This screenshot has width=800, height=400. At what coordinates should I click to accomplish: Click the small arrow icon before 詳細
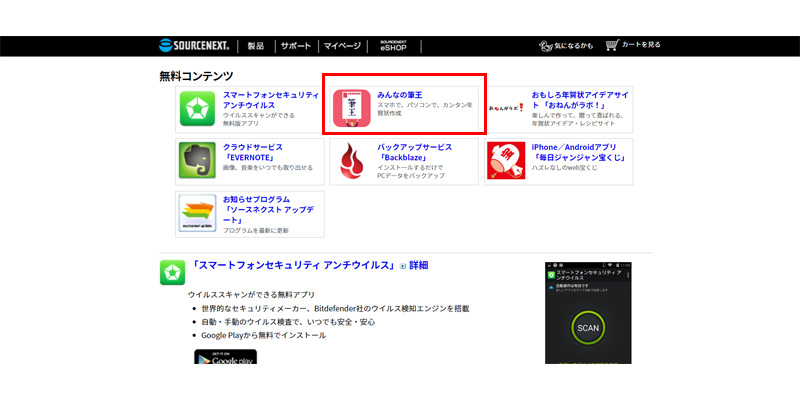point(403,266)
